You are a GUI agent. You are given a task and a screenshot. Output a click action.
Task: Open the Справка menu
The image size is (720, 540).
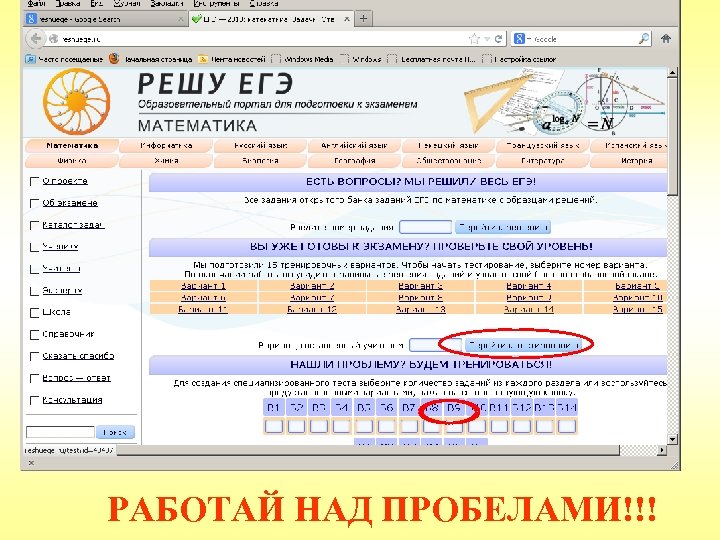(264, 4)
